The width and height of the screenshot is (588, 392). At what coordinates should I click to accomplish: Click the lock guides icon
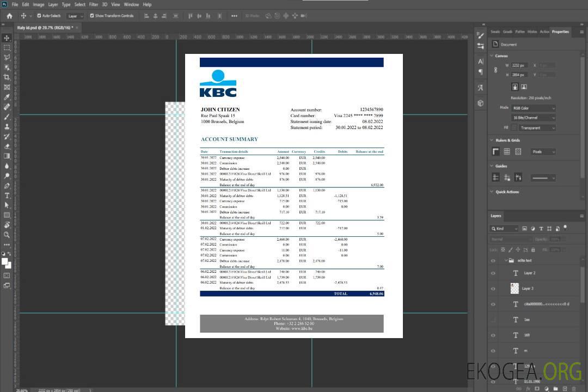[507, 177]
